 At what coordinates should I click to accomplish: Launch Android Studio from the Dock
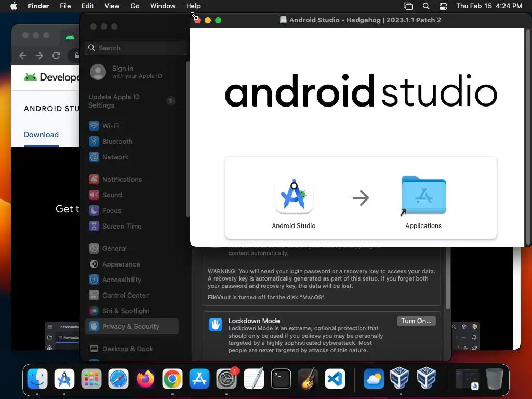[64, 379]
